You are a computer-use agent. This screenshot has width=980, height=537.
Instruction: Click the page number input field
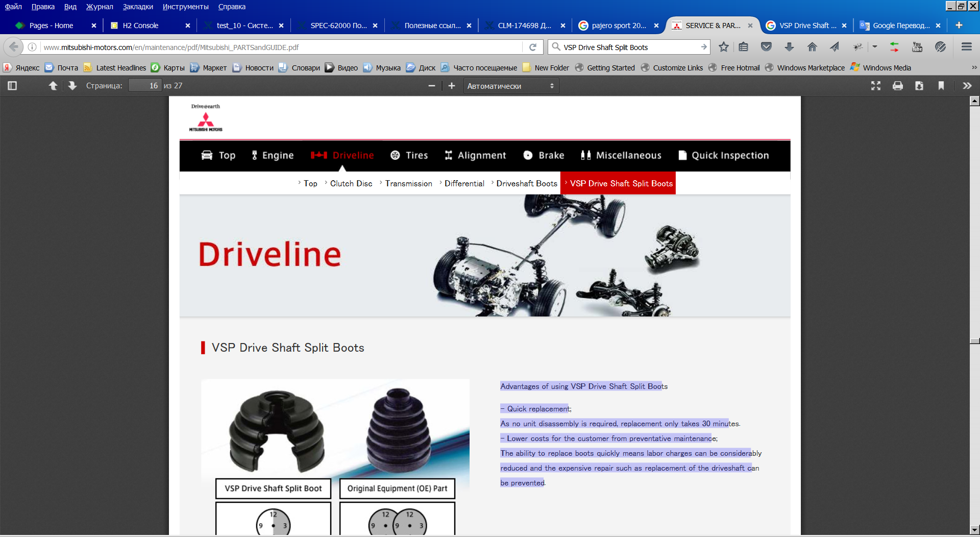click(x=144, y=86)
